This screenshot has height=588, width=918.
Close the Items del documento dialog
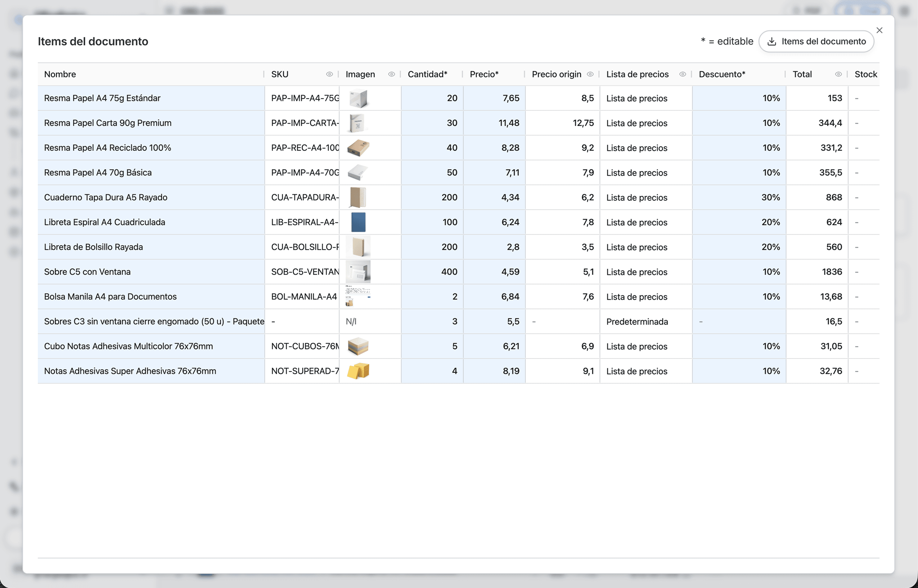click(x=880, y=30)
